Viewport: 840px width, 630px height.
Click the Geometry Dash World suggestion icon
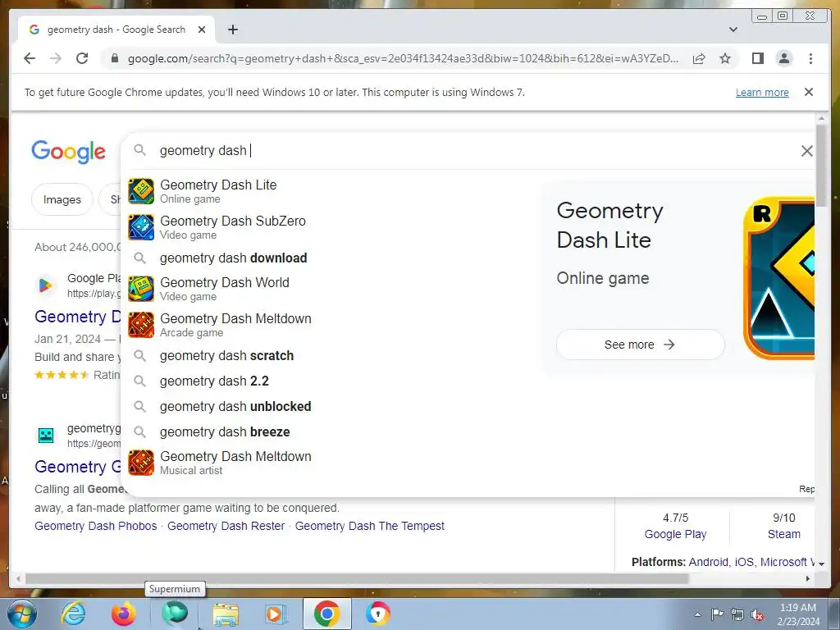[x=141, y=289]
